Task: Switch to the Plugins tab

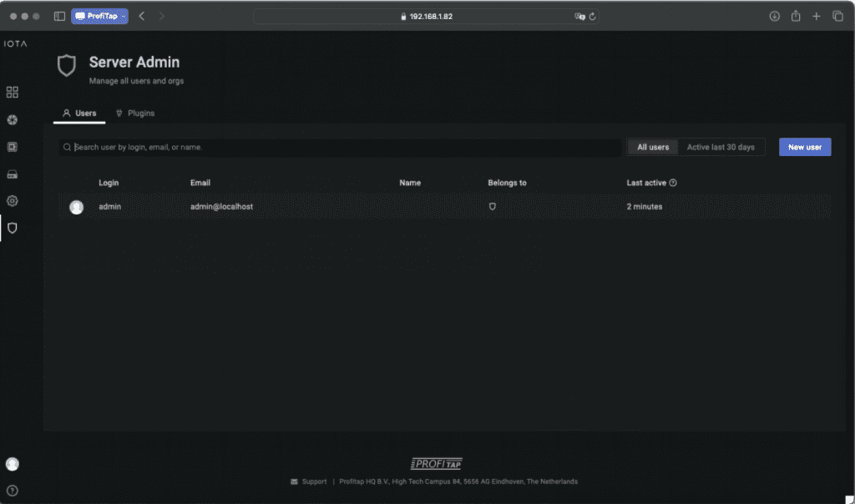Action: coord(134,113)
